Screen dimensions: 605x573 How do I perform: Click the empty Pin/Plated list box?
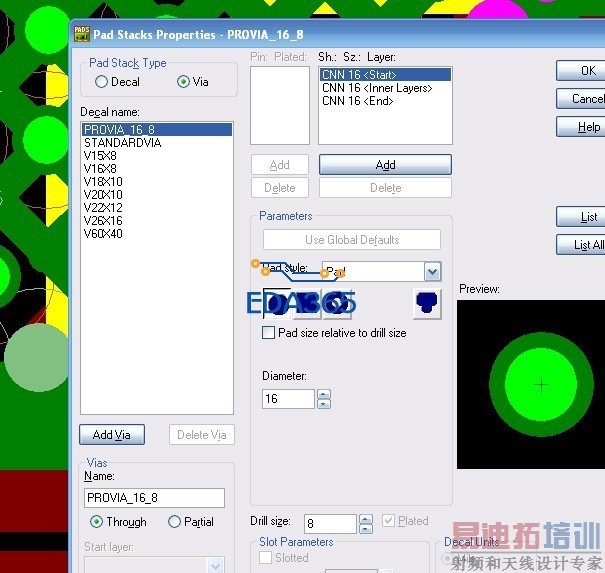point(280,105)
